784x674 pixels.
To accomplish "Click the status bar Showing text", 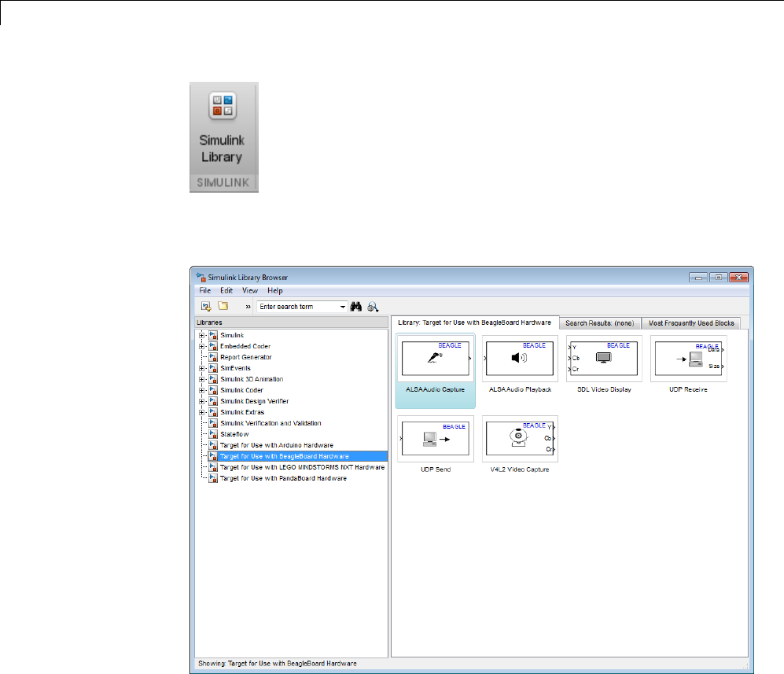I will point(278,664).
